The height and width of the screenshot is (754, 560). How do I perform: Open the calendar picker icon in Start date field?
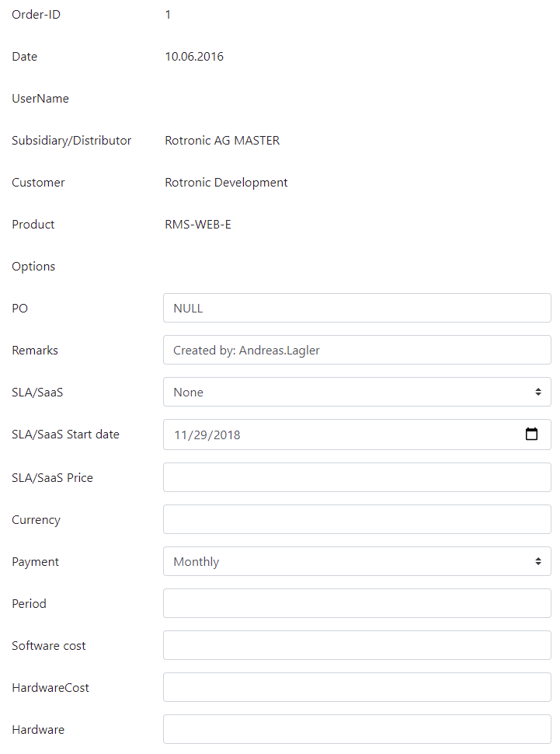531,435
